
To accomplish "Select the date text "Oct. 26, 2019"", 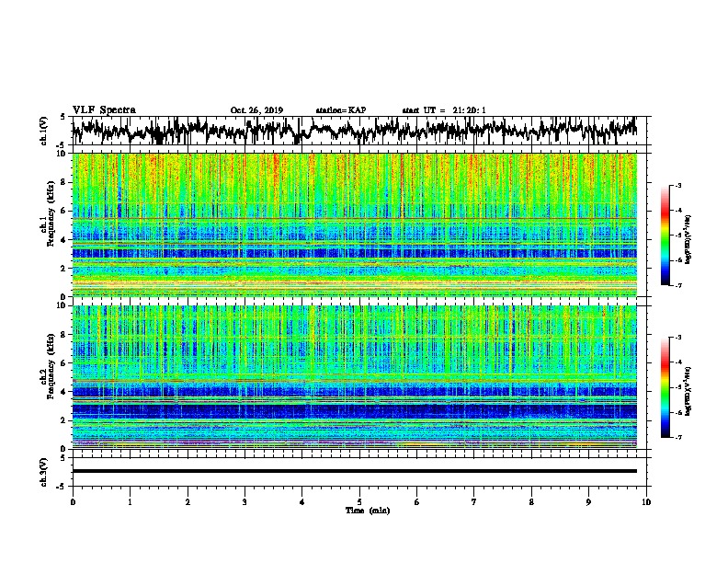I will [256, 110].
